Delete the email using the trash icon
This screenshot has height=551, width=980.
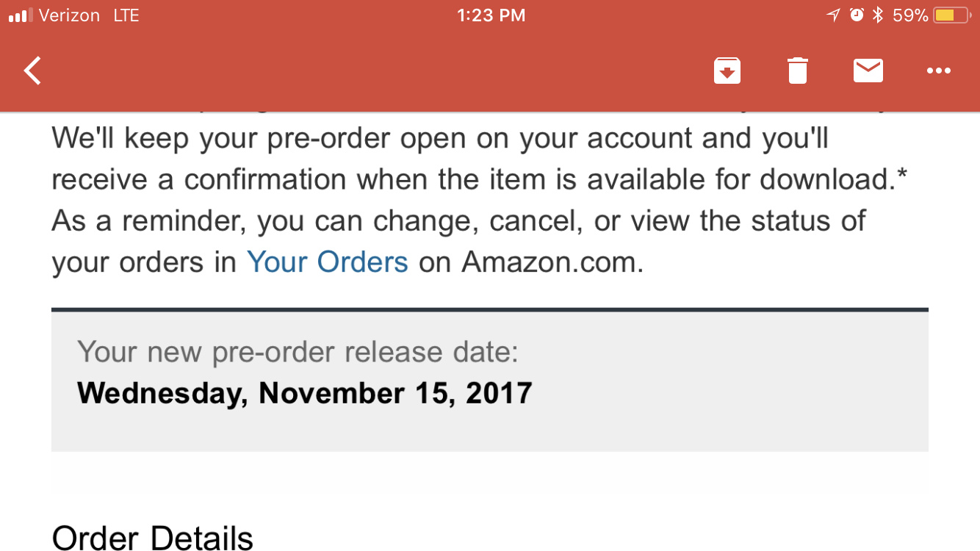click(x=797, y=71)
